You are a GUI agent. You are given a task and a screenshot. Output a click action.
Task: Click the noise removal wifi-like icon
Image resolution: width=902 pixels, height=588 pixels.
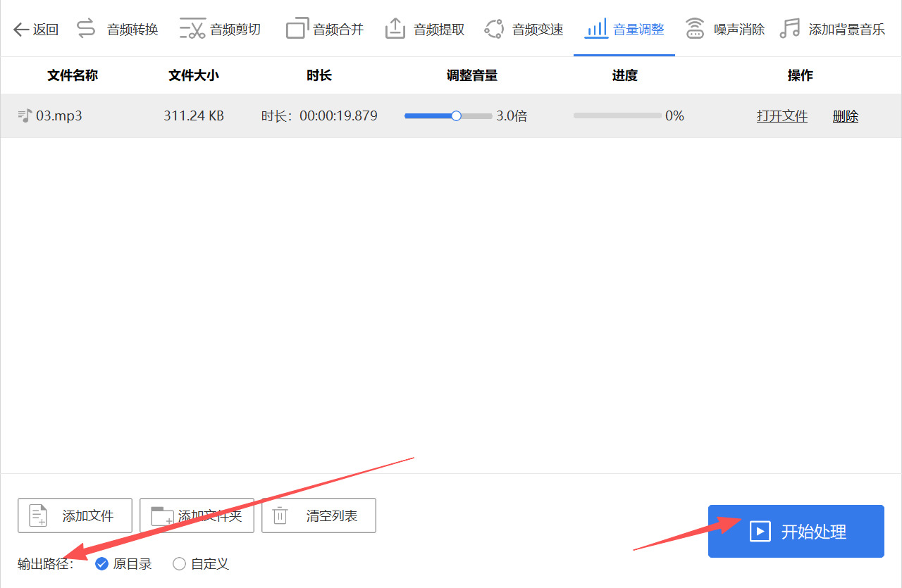click(x=696, y=29)
